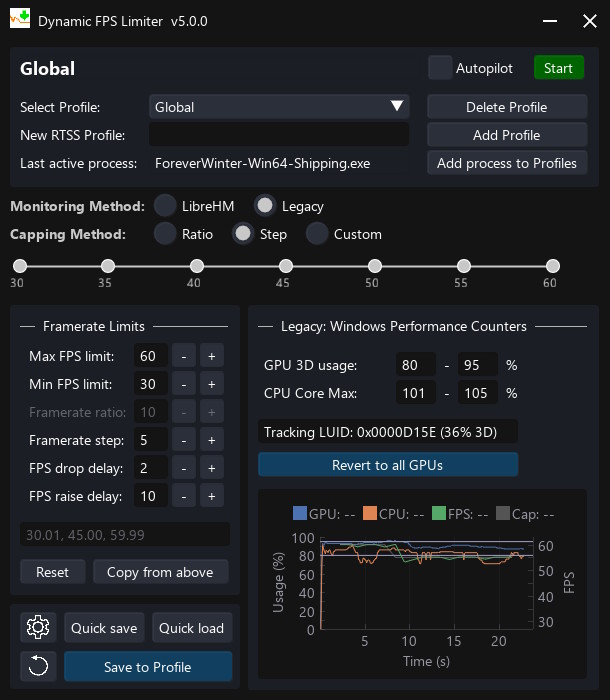Click Quick save button
Screen dimensions: 610x700
(104, 628)
